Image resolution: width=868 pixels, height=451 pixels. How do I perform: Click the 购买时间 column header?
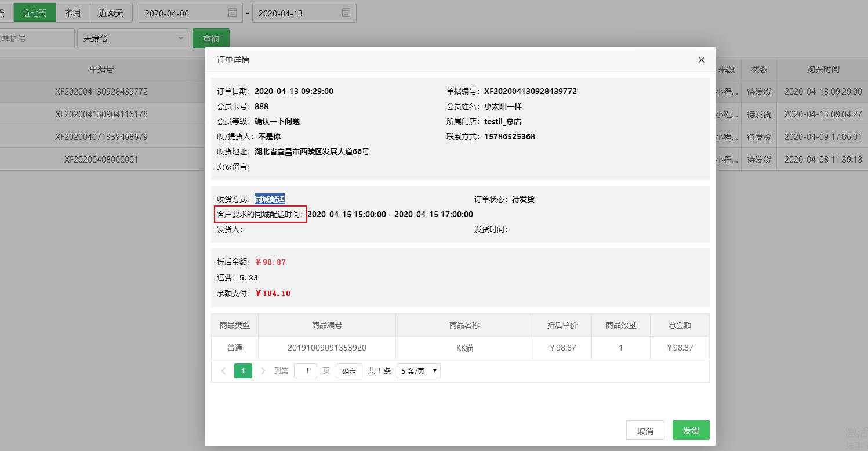pos(822,69)
